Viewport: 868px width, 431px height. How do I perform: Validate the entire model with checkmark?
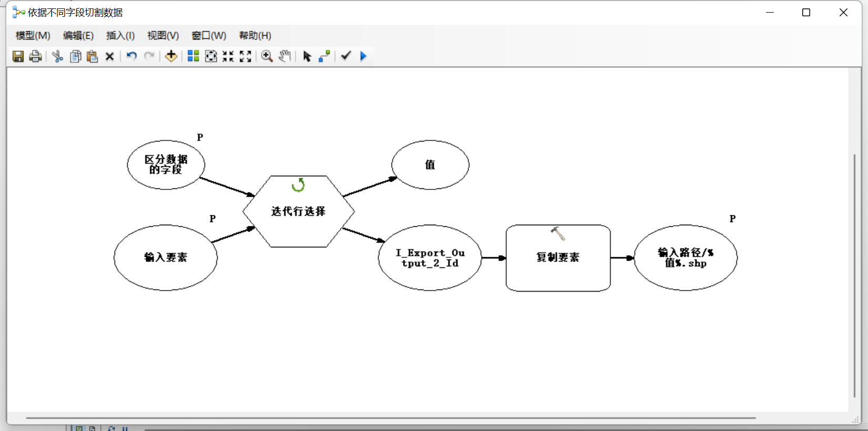pyautogui.click(x=346, y=56)
